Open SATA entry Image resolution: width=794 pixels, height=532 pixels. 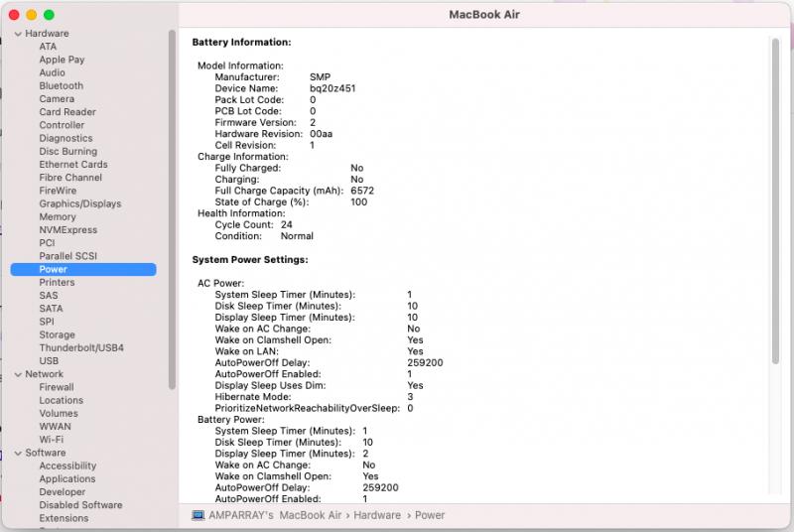pyautogui.click(x=51, y=309)
